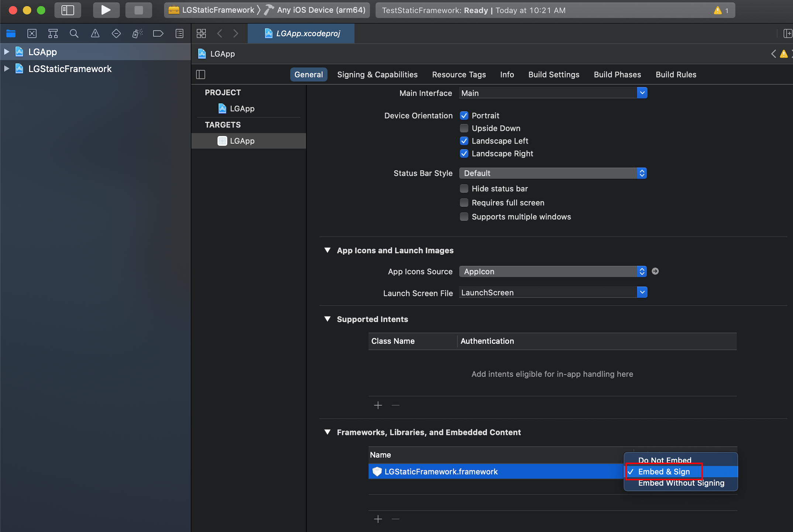Switch to the Info tab
This screenshot has height=532, width=793.
coord(507,75)
